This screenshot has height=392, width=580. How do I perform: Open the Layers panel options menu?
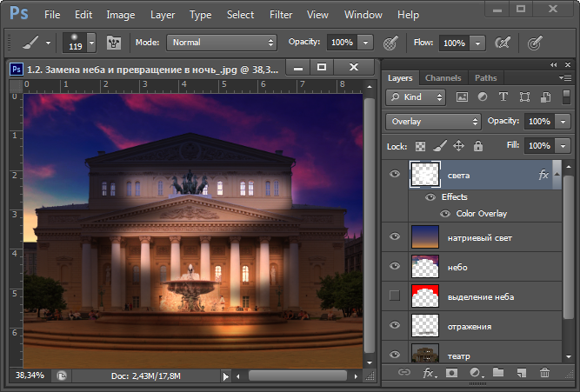[x=565, y=77]
